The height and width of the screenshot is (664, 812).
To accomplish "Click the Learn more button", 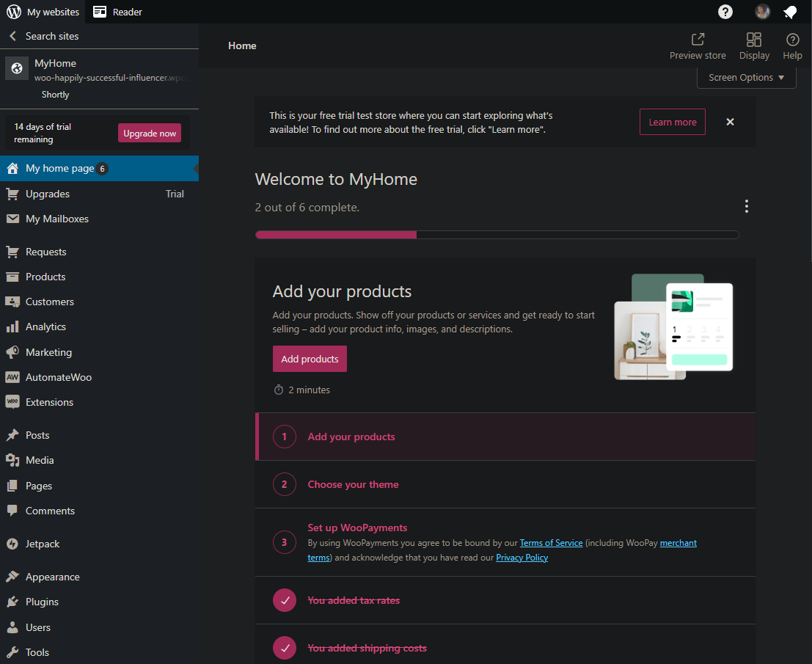I will (x=672, y=122).
